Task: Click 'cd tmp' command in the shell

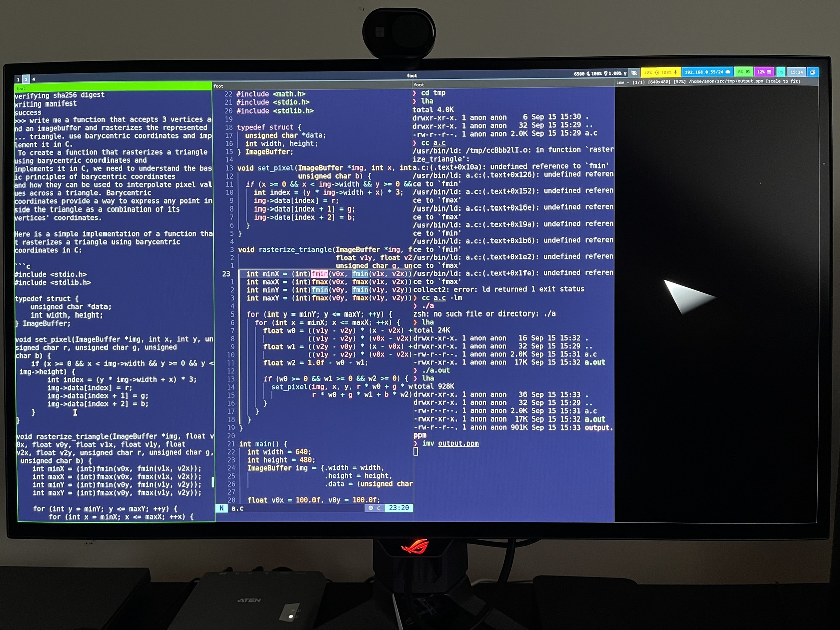Action: point(433,93)
